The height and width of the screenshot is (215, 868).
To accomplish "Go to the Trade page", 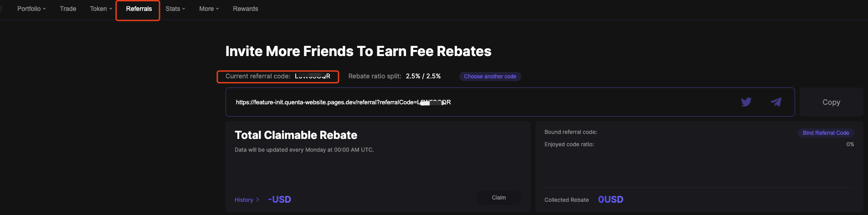I will (x=68, y=9).
